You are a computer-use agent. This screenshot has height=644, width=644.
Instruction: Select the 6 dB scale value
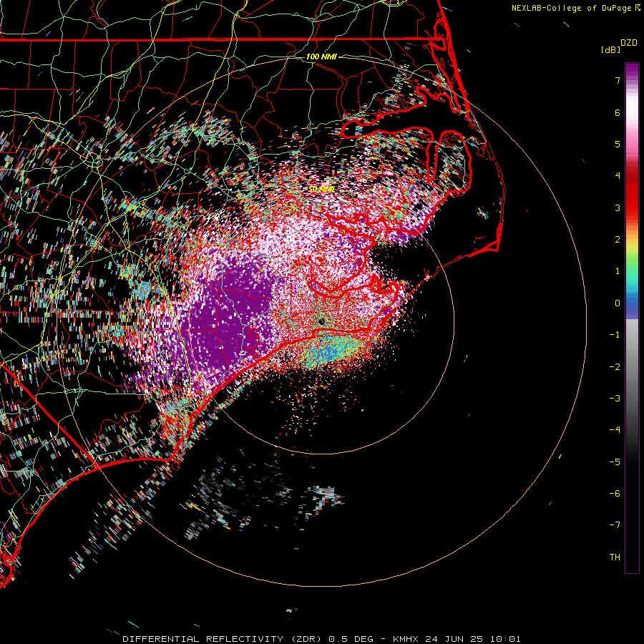618,112
